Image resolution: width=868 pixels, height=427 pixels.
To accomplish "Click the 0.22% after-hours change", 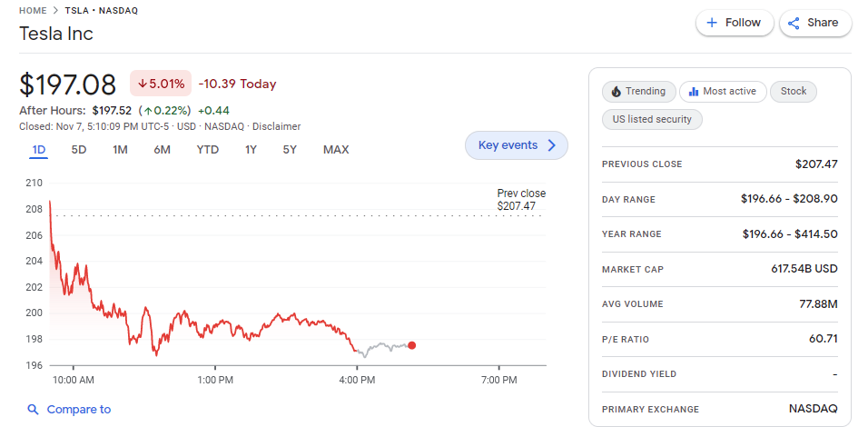I will pos(164,110).
